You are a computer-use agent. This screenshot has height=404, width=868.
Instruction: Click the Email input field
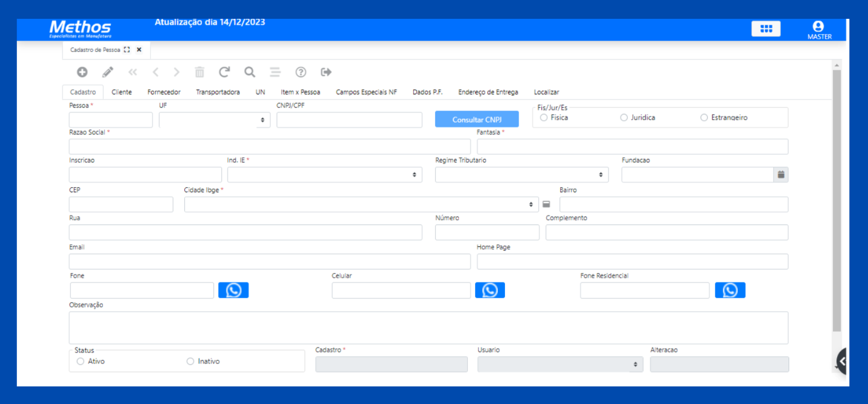click(270, 261)
